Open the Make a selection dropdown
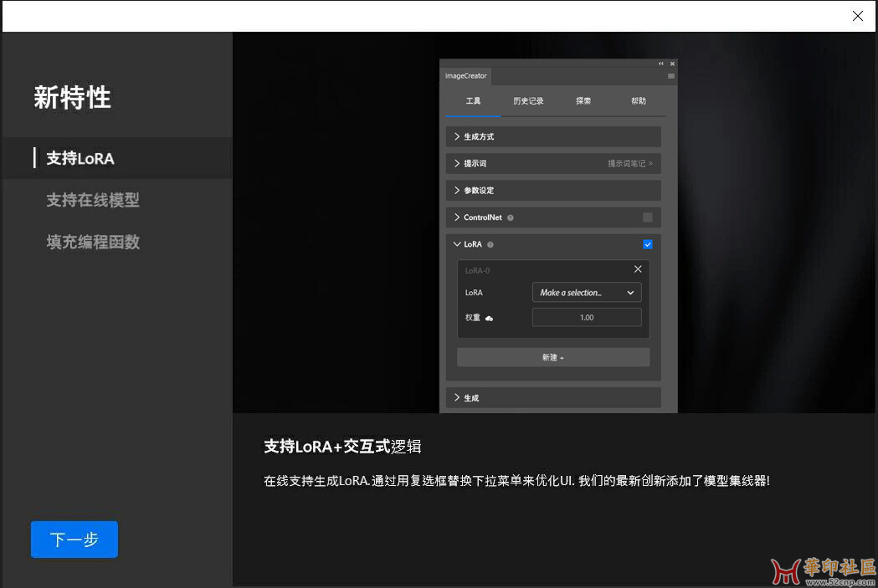878x588 pixels. (x=586, y=293)
